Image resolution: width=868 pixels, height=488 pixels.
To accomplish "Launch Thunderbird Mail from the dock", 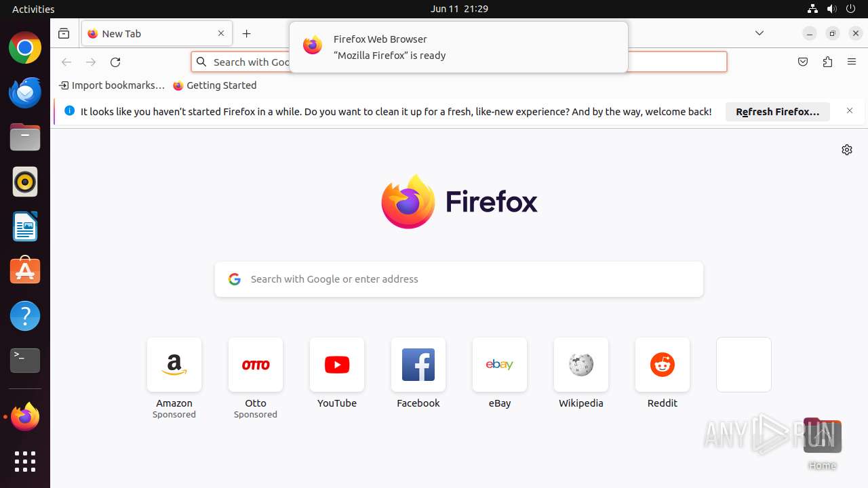I will pos(25,93).
